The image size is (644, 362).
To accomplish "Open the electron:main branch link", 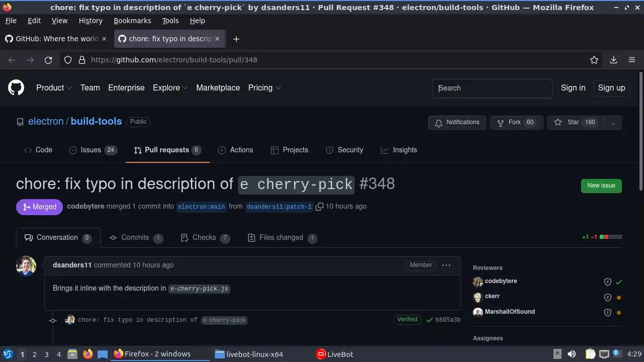I will [201, 207].
